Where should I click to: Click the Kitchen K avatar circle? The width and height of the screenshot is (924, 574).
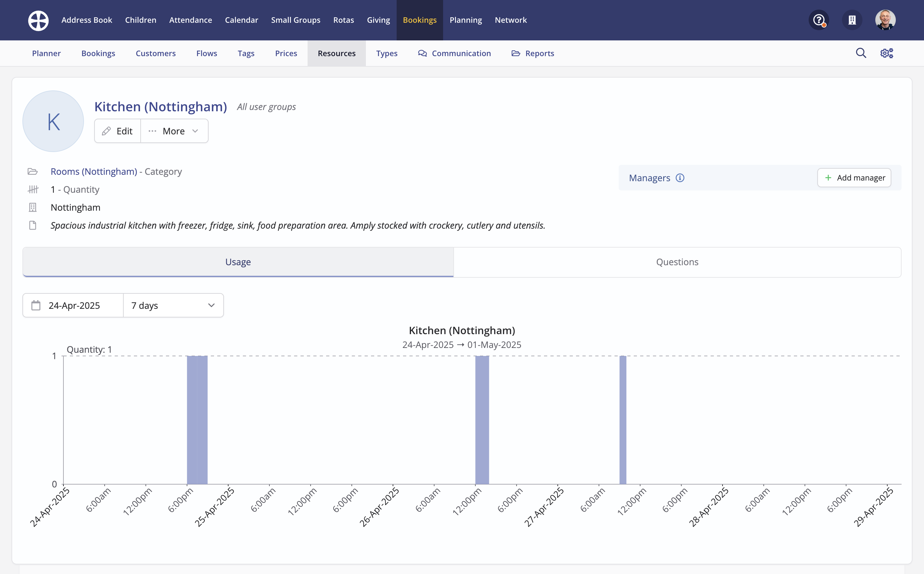tap(53, 122)
